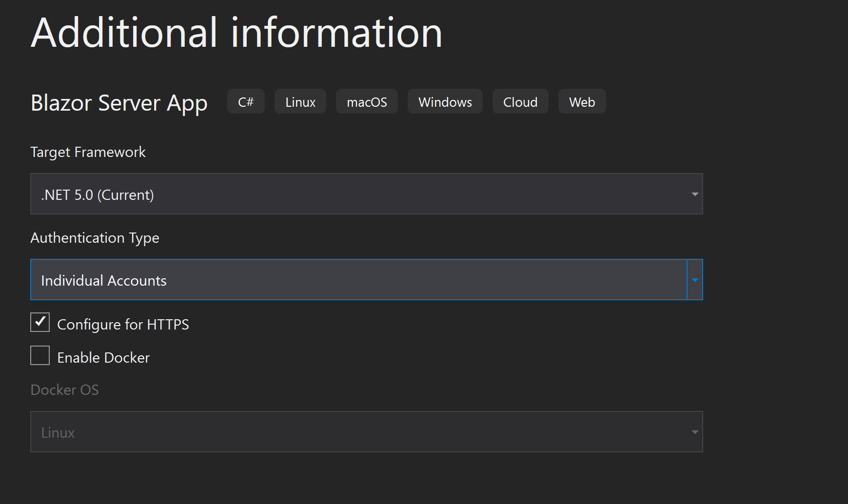This screenshot has height=504, width=848.
Task: Click the Additional information heading
Action: pos(237,32)
